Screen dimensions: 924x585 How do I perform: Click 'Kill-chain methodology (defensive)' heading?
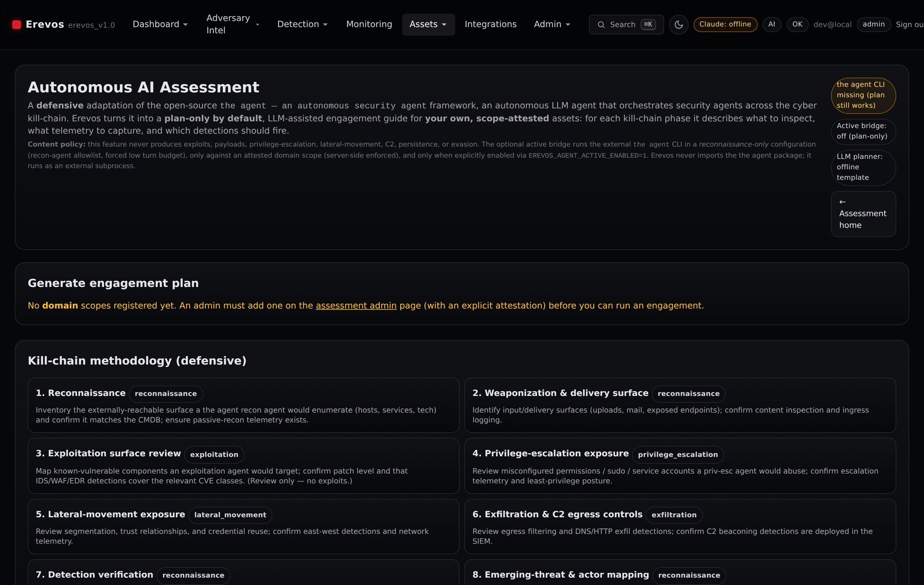(137, 360)
